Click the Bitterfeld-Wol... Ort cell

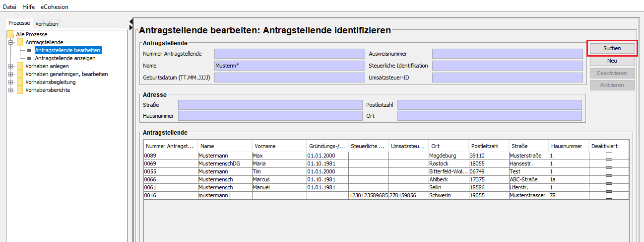449,172
